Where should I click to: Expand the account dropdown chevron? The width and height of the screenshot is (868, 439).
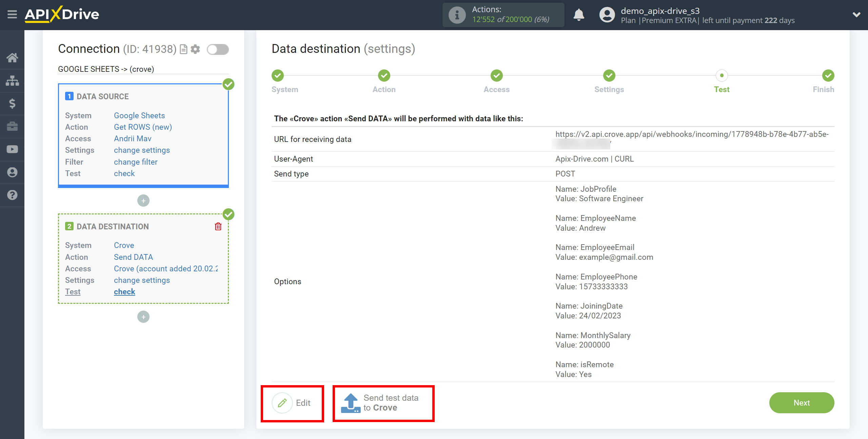(x=856, y=15)
